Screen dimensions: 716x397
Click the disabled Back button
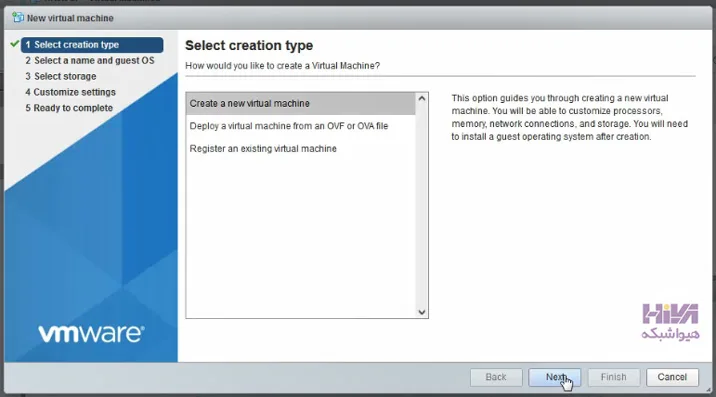(x=496, y=377)
